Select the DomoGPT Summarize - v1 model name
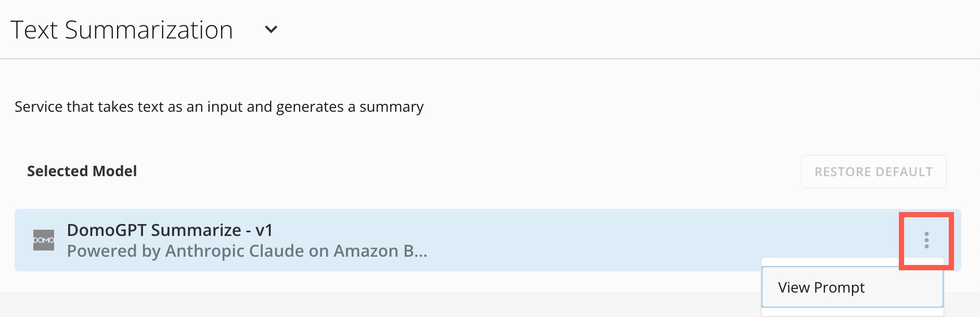 (170, 230)
